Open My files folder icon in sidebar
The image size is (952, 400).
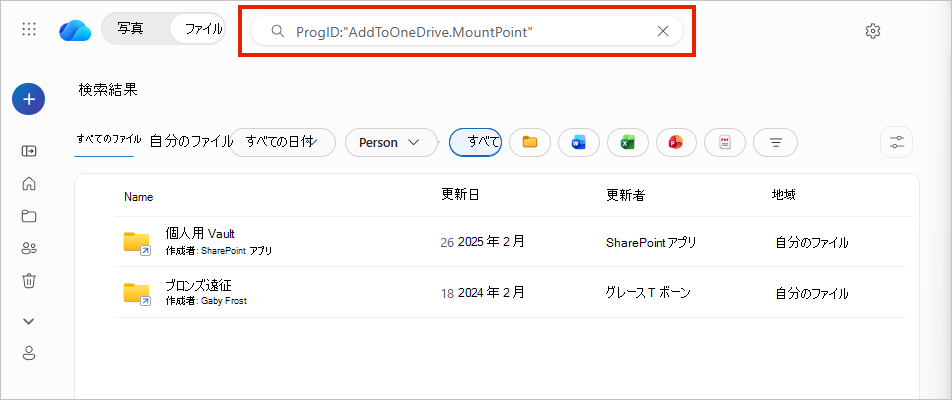pyautogui.click(x=29, y=215)
